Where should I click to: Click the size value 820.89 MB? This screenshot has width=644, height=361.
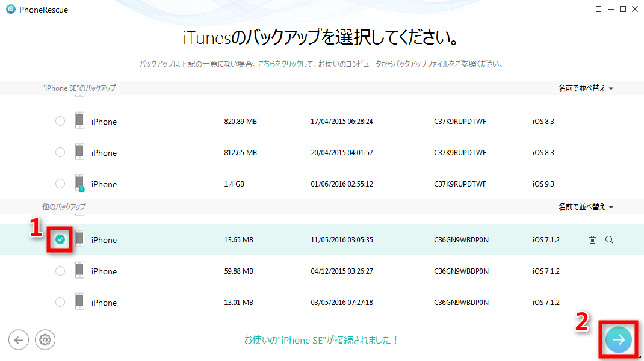[x=240, y=122]
